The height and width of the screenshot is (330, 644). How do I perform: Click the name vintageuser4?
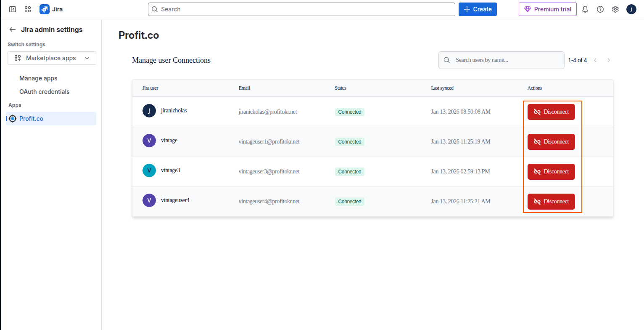[x=175, y=200]
